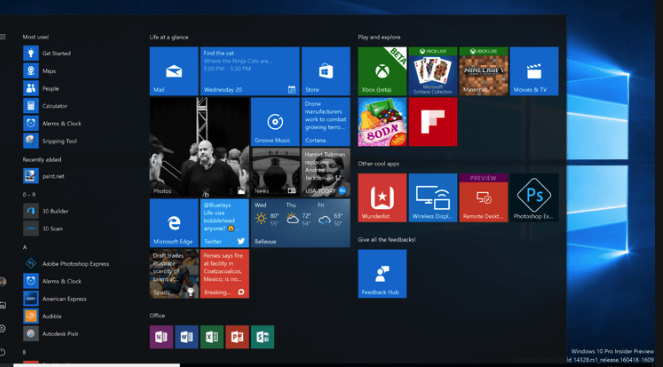
Task: Open Audible from the app list
Action: pyautogui.click(x=42, y=316)
